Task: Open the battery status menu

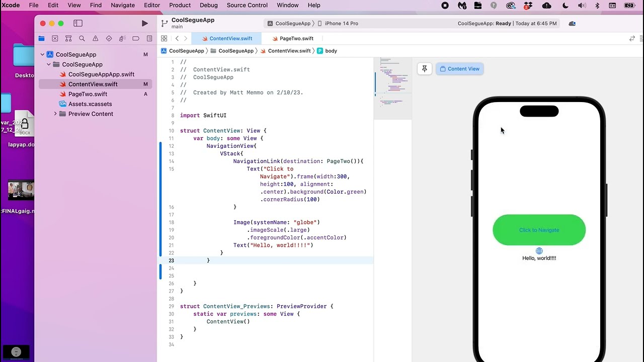Action: tap(629, 6)
